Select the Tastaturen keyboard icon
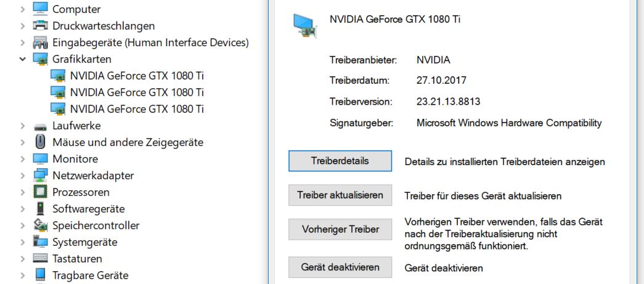Screen dimensions: 644x284 tap(40, 259)
